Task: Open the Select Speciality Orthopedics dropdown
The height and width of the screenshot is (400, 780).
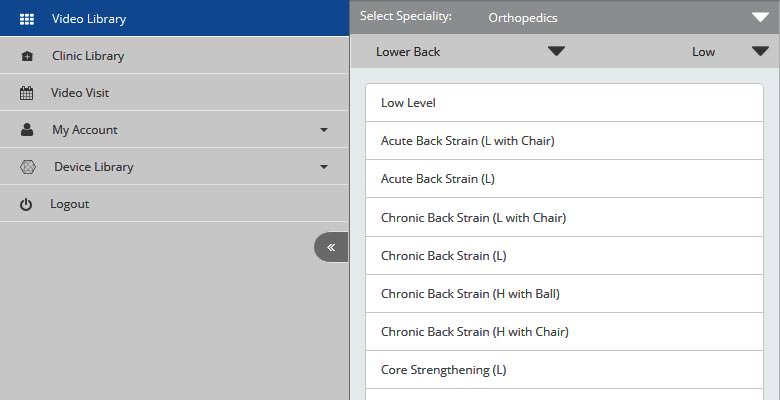Action: pos(565,17)
